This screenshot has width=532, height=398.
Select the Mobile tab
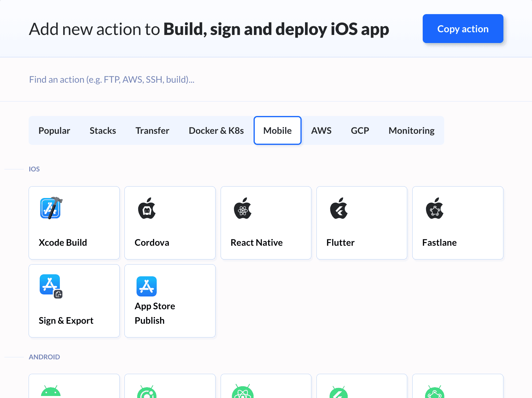click(277, 130)
